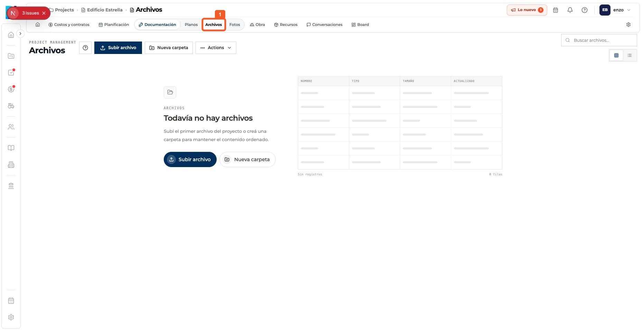The width and height of the screenshot is (644, 330).
Task: Open project settings gear beside the tabs
Action: coord(628,25)
